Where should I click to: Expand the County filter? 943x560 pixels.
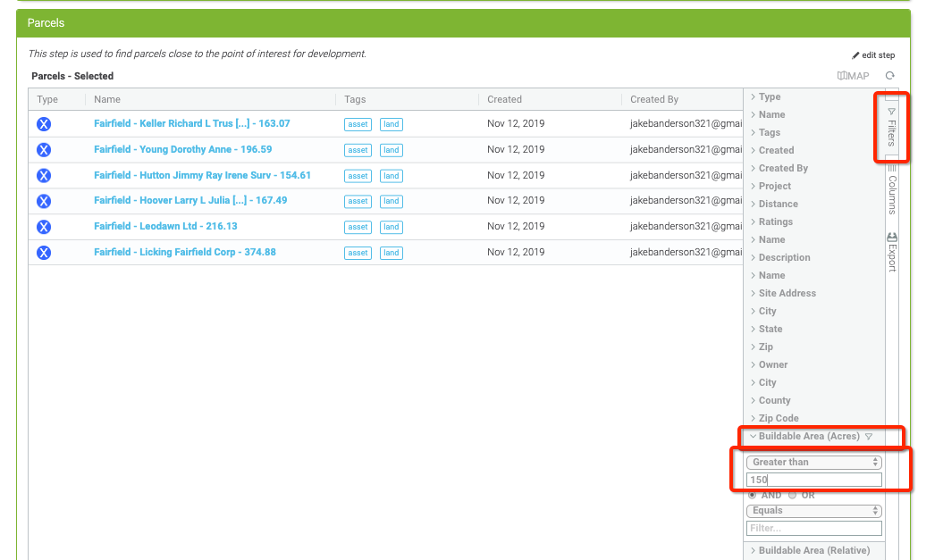tap(770, 400)
